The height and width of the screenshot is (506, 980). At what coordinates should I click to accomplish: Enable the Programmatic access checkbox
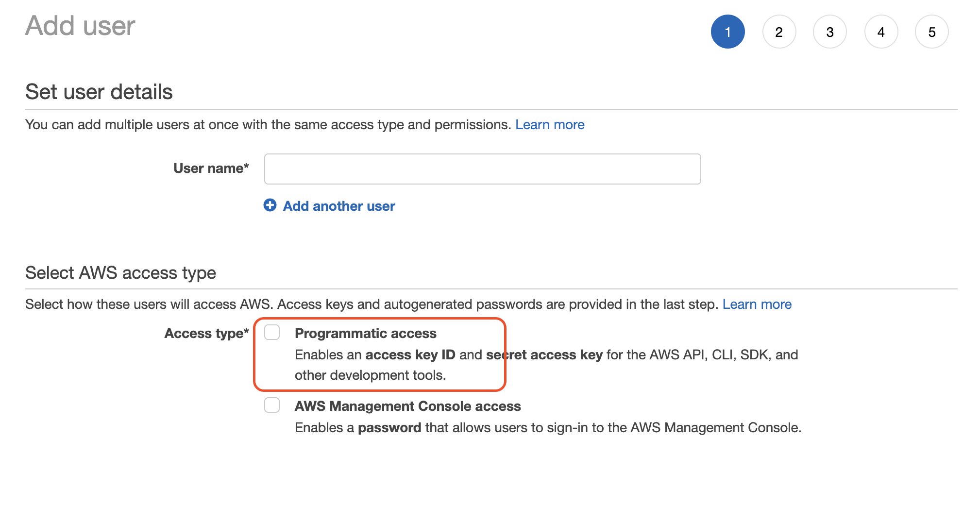coord(272,333)
